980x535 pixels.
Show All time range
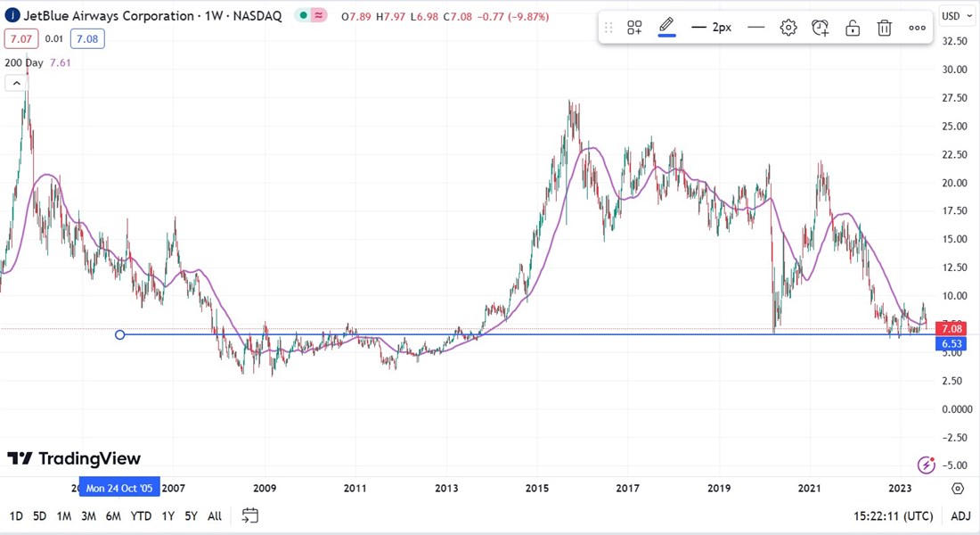point(215,516)
